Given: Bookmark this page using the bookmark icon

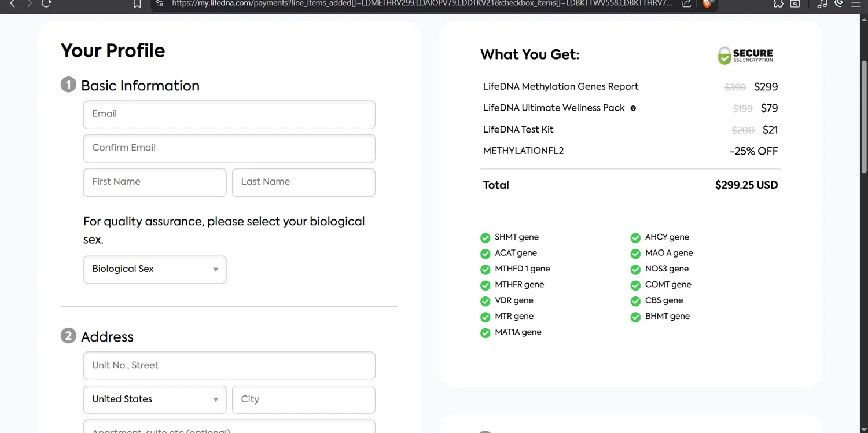Looking at the screenshot, I should point(137,3).
